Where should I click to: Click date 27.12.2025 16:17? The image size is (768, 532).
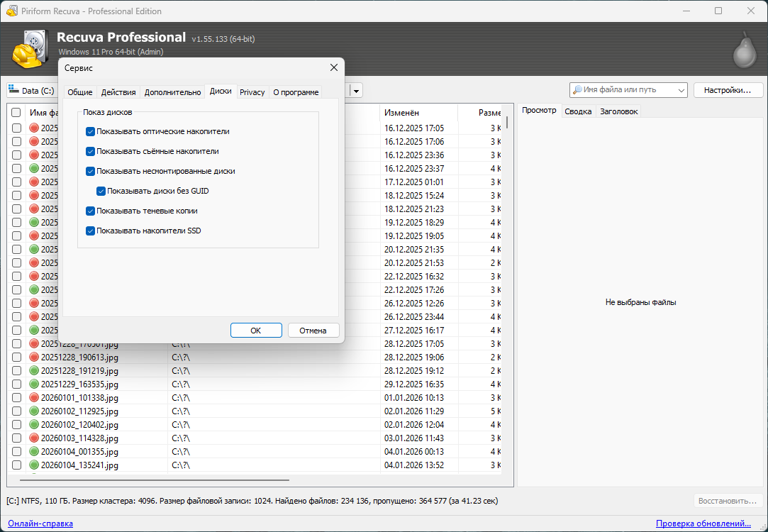tap(414, 330)
